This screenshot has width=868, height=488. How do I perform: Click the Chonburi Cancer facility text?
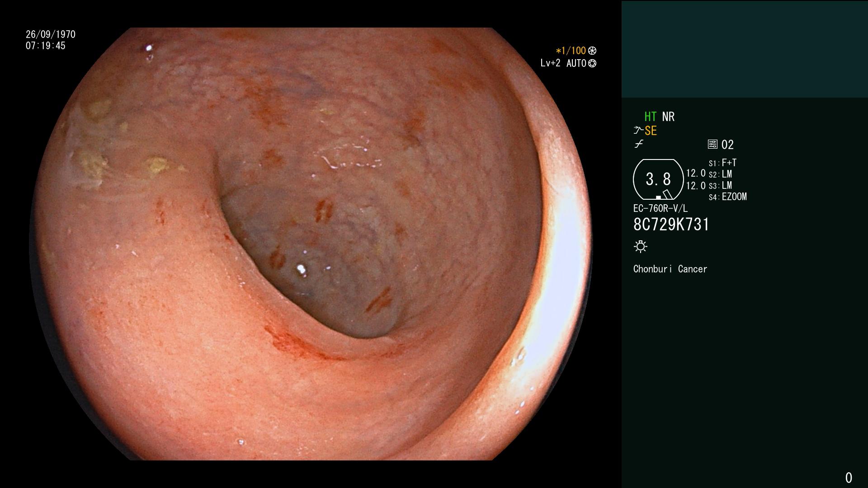coord(670,269)
